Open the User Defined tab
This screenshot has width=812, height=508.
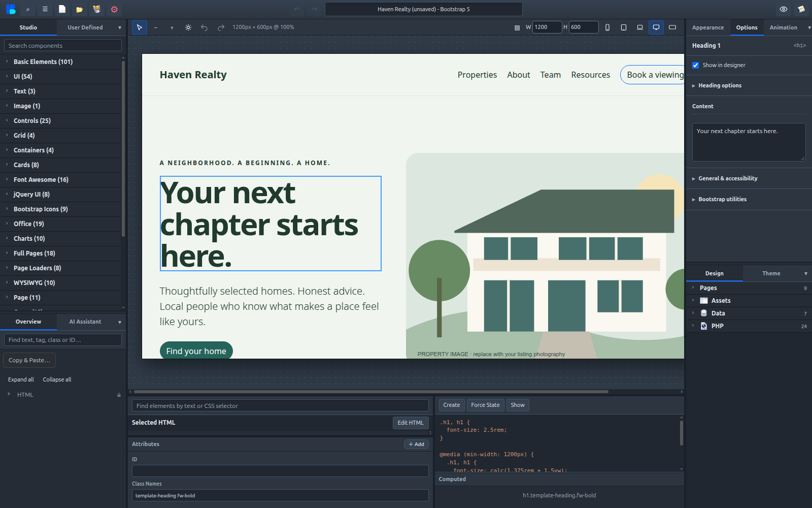[x=85, y=27]
